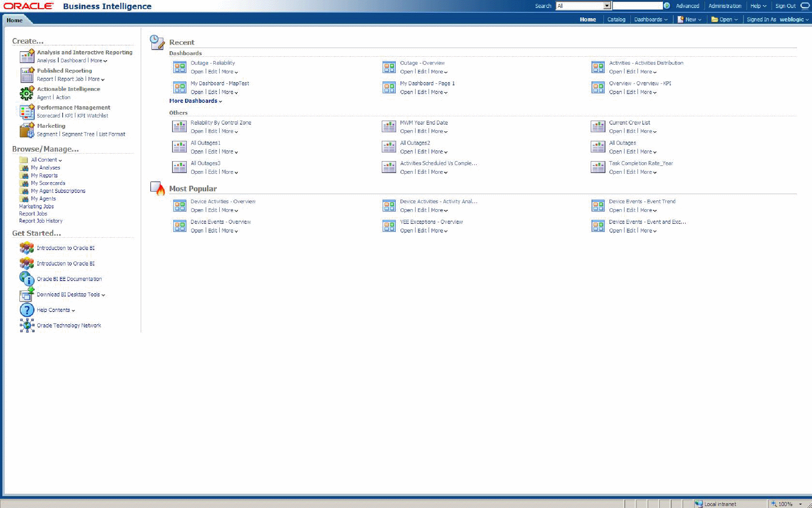Viewport: 812px width, 508px height.
Task: Click the Help Contents question mark icon
Action: click(27, 310)
